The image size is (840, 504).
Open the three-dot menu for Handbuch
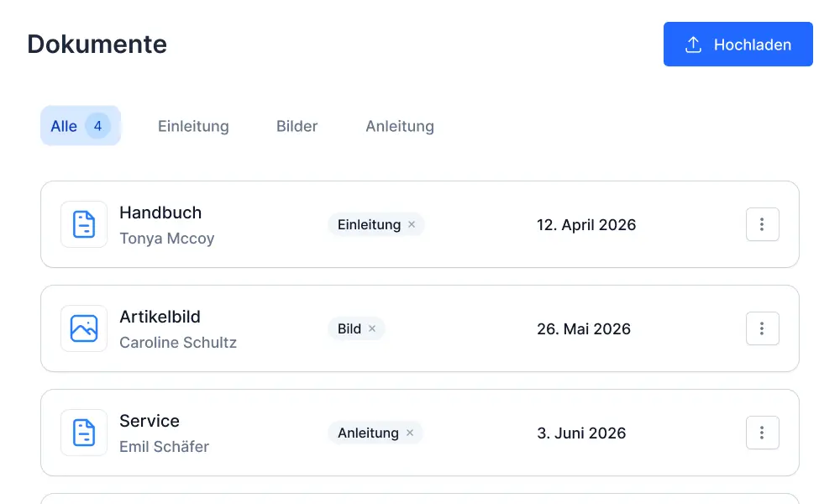click(x=762, y=224)
